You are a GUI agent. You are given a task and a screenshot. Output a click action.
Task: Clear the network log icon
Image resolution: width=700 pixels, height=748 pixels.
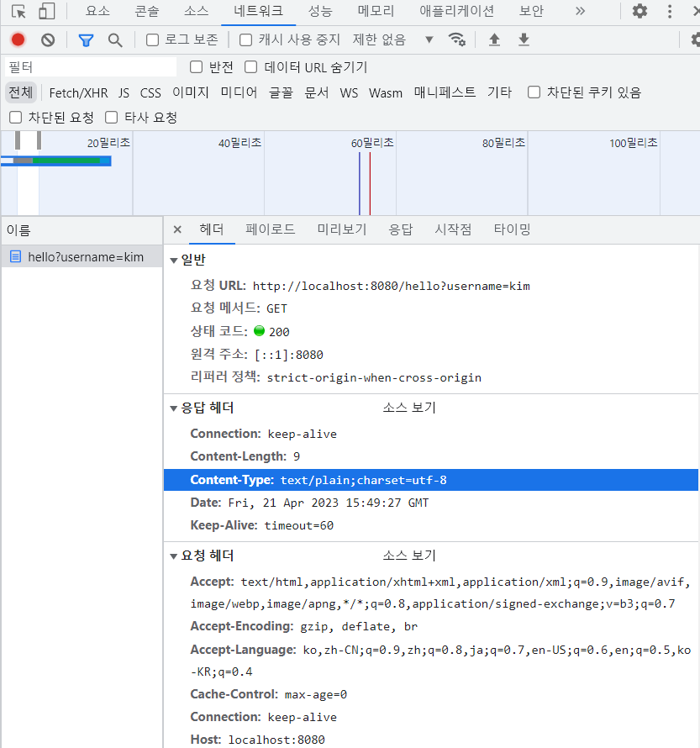[x=48, y=40]
